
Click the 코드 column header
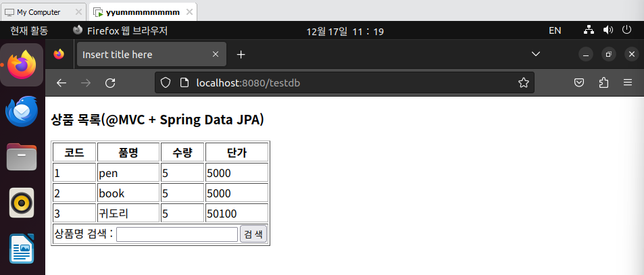coord(74,153)
